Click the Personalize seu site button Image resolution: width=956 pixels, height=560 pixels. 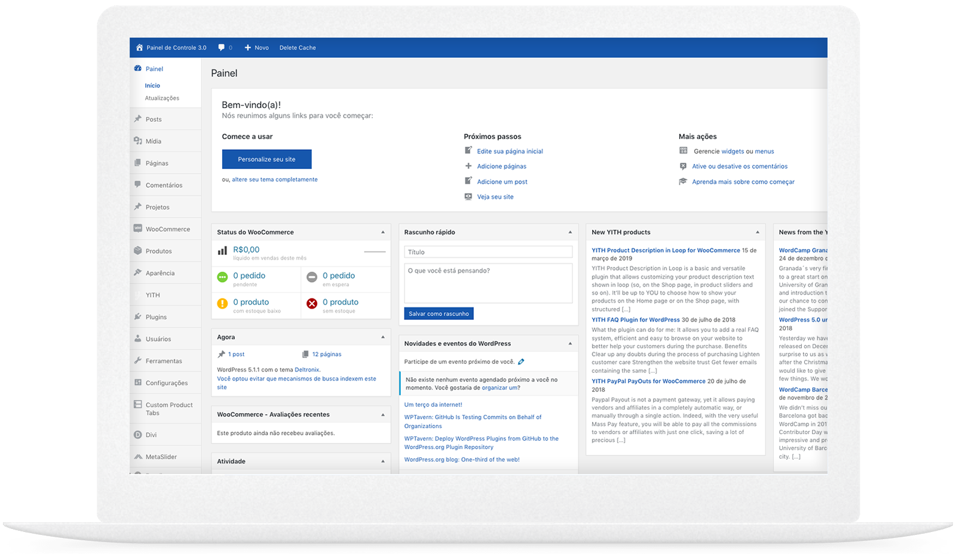[x=266, y=159]
